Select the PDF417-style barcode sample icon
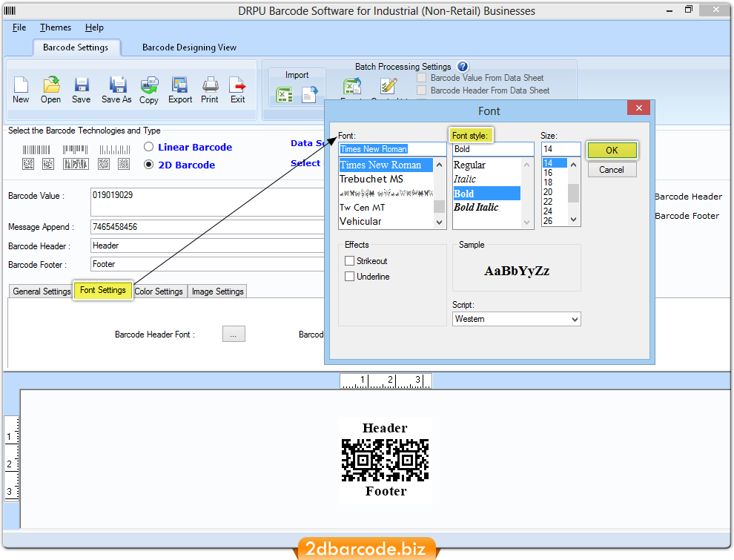The height and width of the screenshot is (560, 734). coord(76,164)
